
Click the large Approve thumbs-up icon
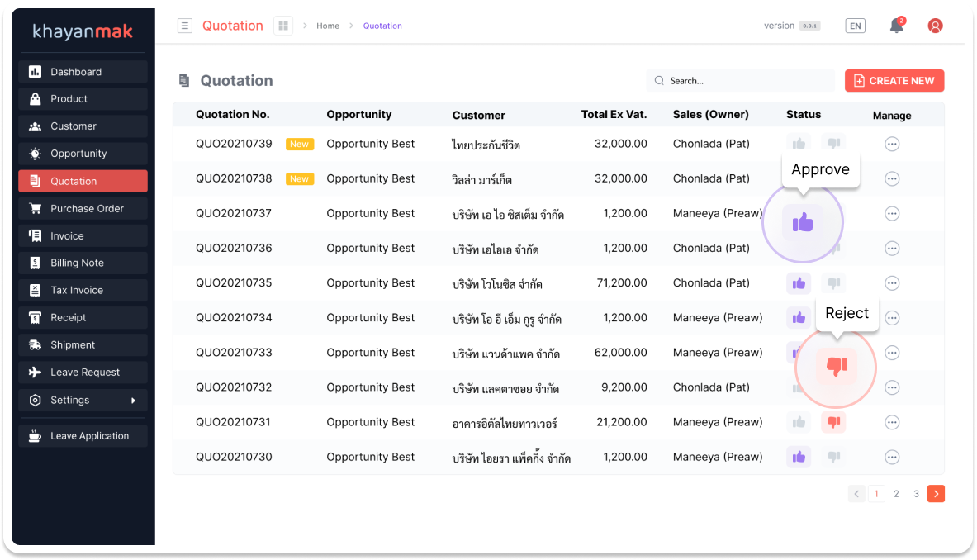tap(803, 222)
